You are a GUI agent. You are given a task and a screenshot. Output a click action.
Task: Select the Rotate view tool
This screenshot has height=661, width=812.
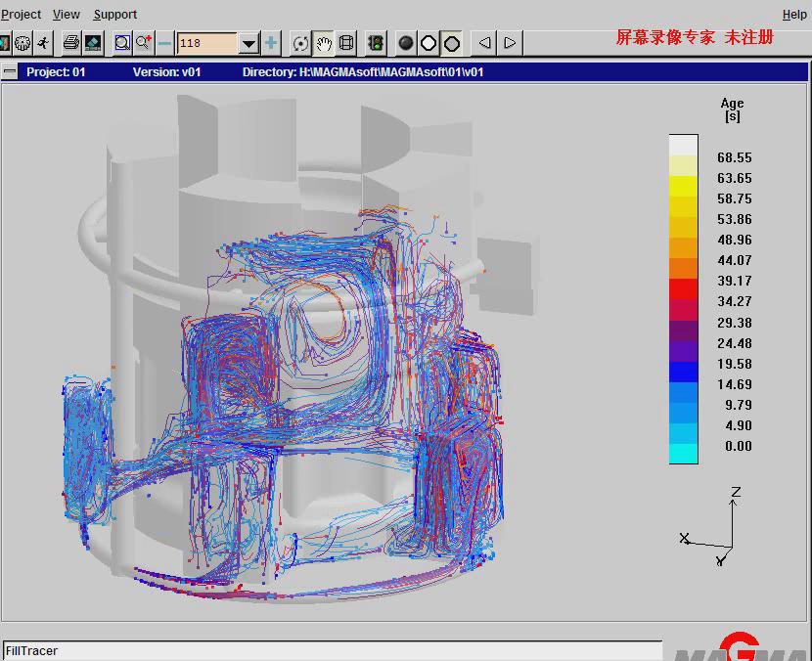coord(299,43)
